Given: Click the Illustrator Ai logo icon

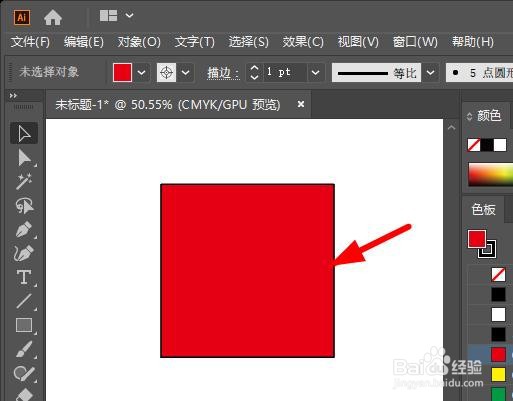Looking at the screenshot, I should coord(22,17).
